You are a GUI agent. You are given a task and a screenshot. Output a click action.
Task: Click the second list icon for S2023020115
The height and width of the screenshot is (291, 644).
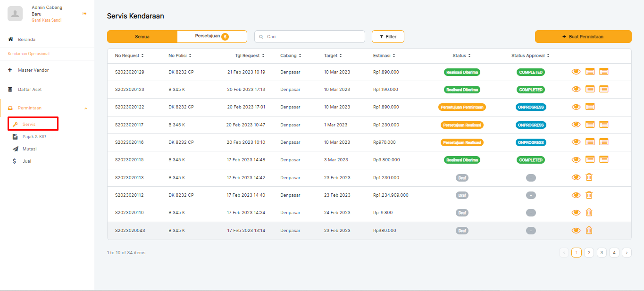[603, 160]
